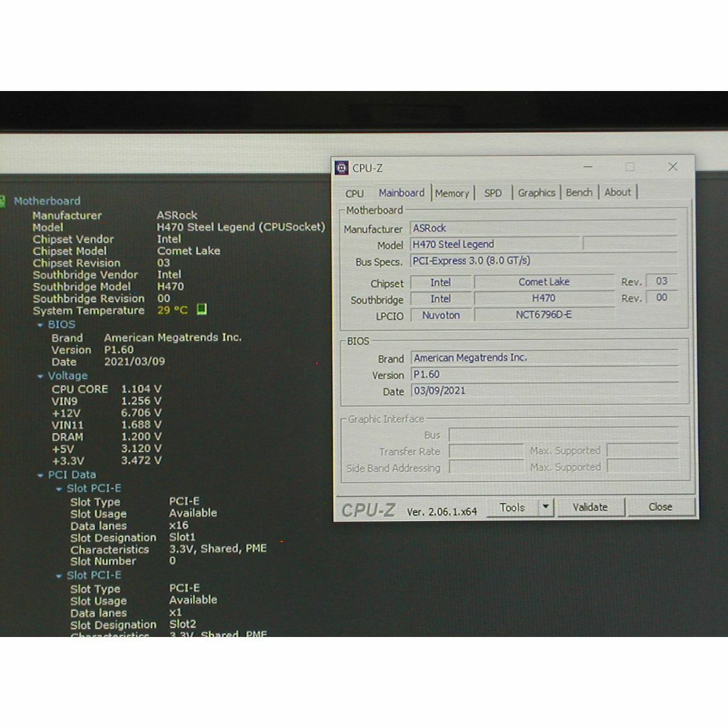Click the Close button in CPU-Z
The image size is (728, 728).
(x=660, y=506)
